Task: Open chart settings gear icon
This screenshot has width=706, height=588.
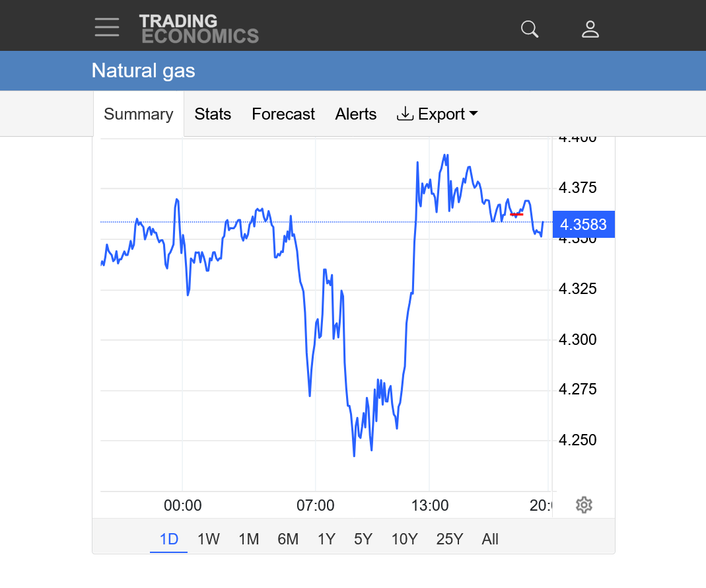Action: click(584, 505)
